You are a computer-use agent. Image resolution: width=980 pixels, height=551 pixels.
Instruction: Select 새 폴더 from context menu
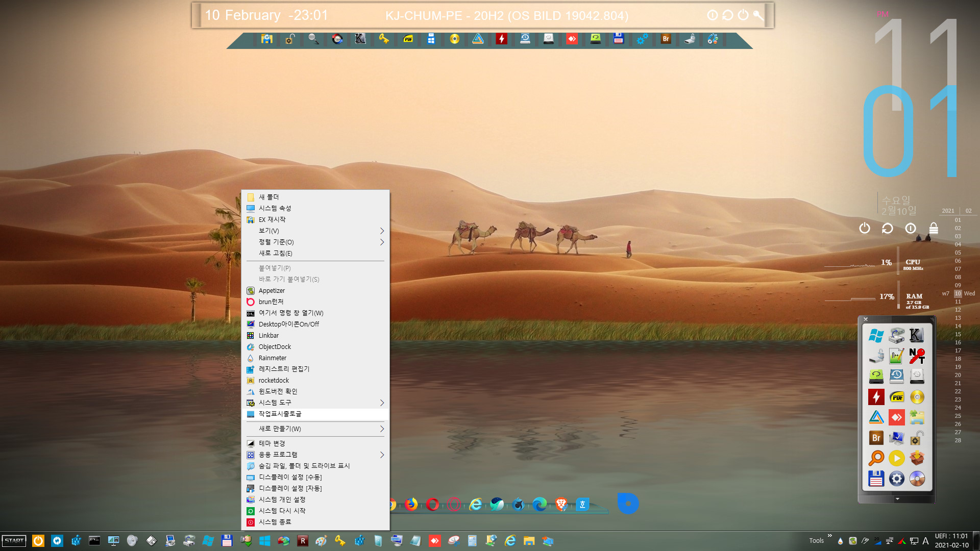click(315, 197)
